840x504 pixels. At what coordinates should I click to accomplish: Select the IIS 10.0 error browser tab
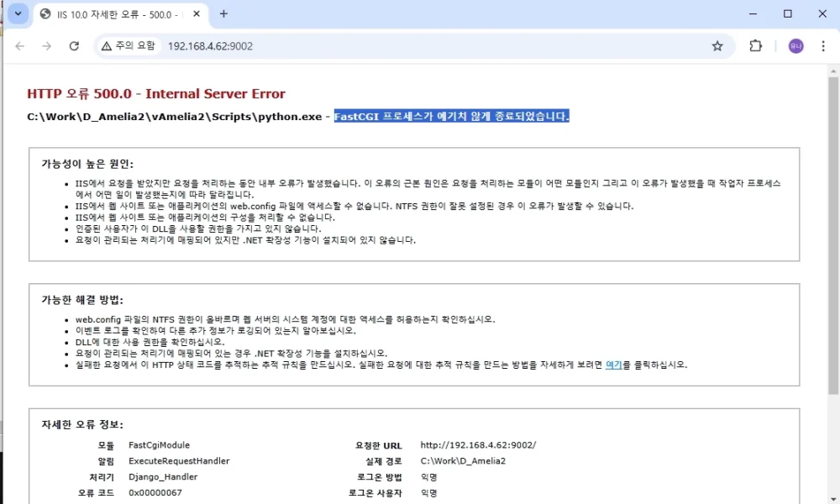click(x=120, y=14)
